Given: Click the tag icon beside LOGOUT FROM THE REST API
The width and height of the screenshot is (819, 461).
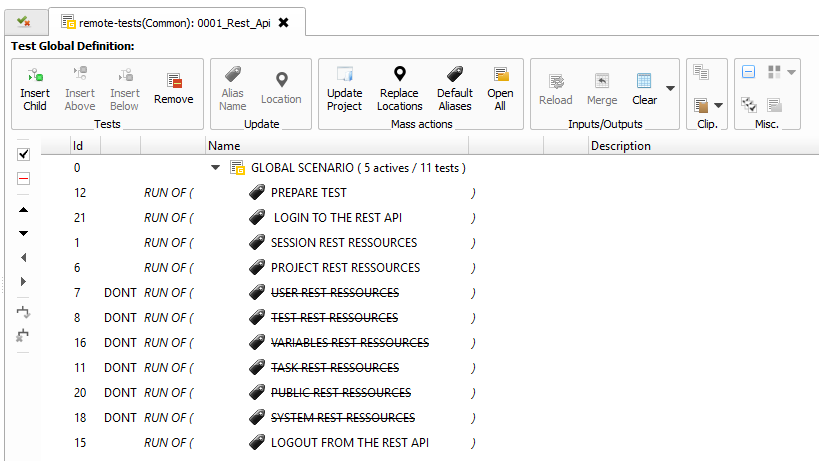Looking at the screenshot, I should 256,443.
